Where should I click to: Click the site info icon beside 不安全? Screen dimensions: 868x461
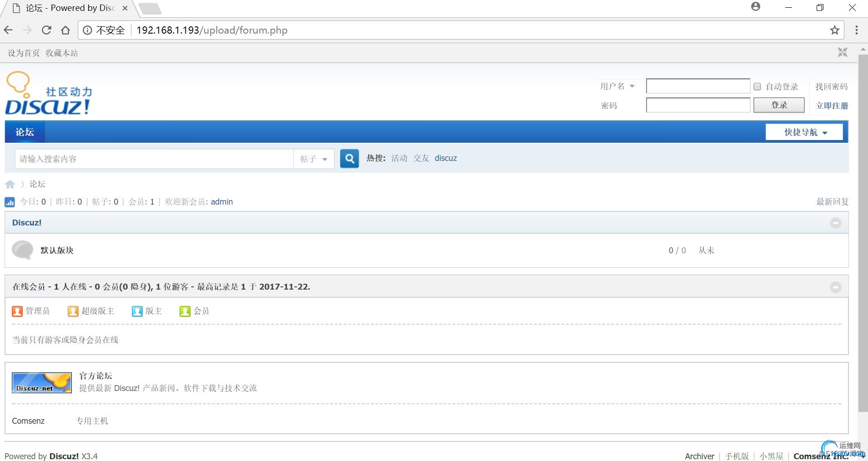coord(87,30)
